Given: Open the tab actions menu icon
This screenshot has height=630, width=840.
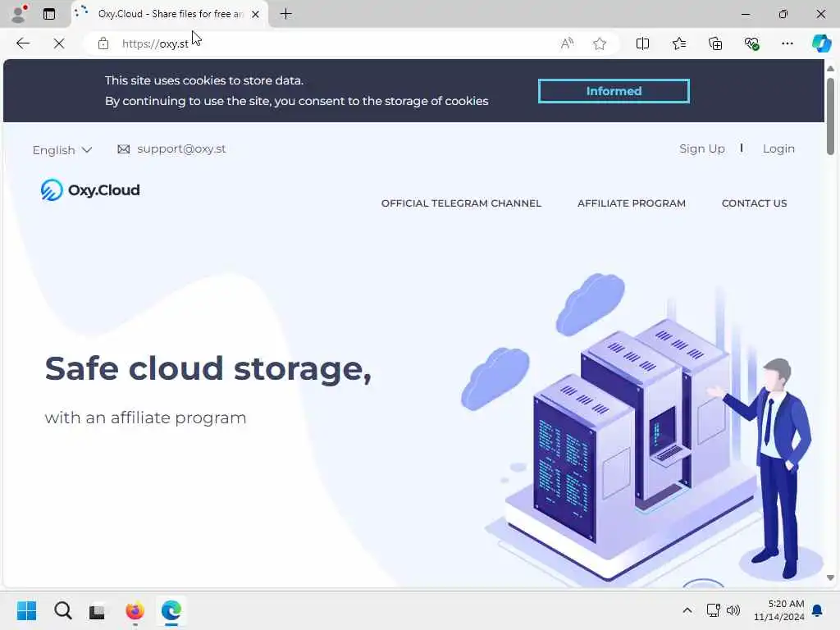Looking at the screenshot, I should [x=49, y=15].
